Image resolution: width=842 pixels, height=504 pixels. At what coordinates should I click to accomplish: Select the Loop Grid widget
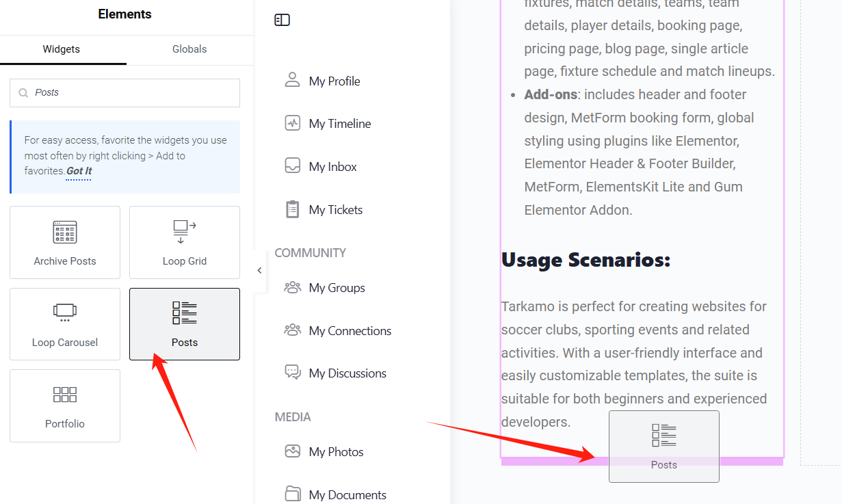(x=184, y=242)
